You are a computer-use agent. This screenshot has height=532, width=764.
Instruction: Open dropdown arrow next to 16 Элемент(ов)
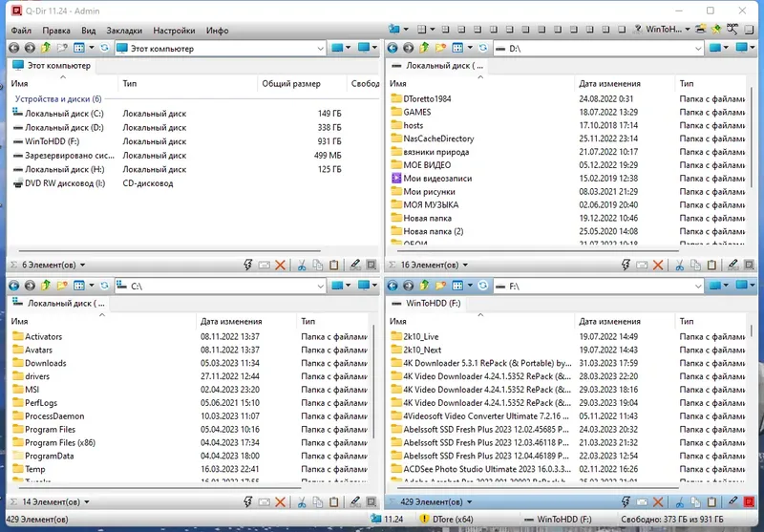[465, 265]
